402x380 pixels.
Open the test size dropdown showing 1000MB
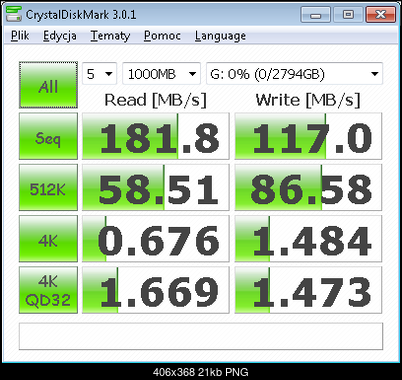tap(162, 74)
